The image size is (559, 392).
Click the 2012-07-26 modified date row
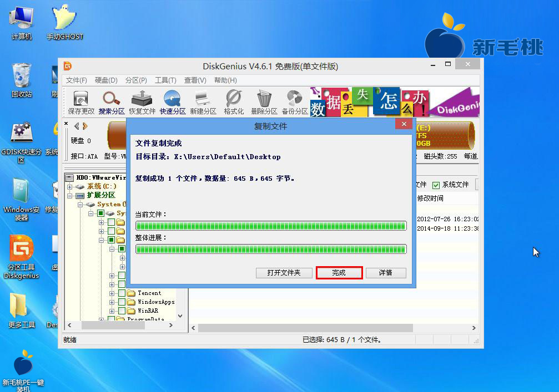(448, 219)
